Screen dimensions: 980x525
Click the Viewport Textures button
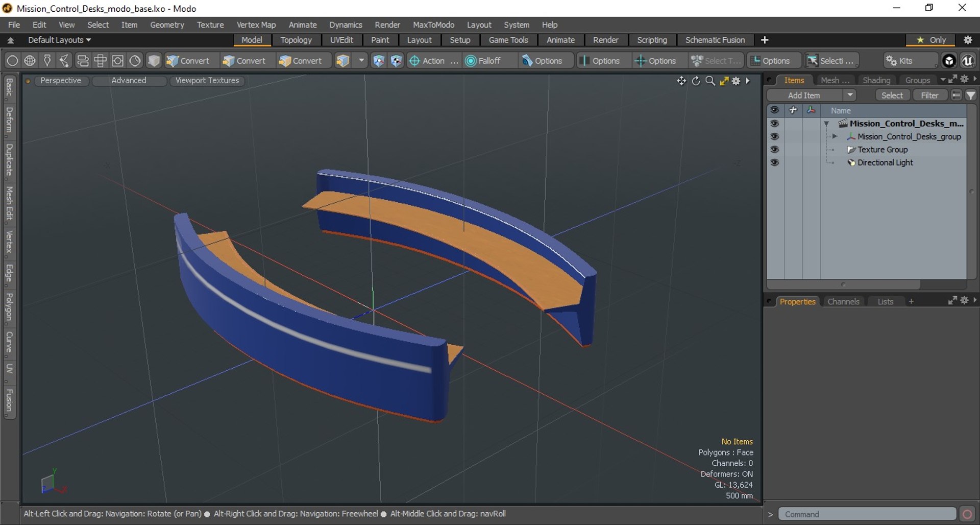click(207, 81)
